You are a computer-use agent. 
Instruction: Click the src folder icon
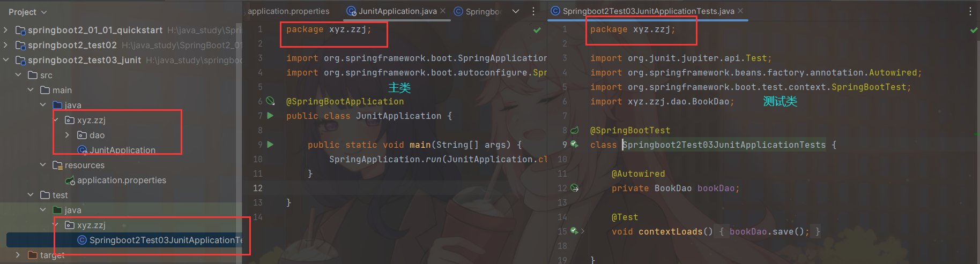pos(33,75)
